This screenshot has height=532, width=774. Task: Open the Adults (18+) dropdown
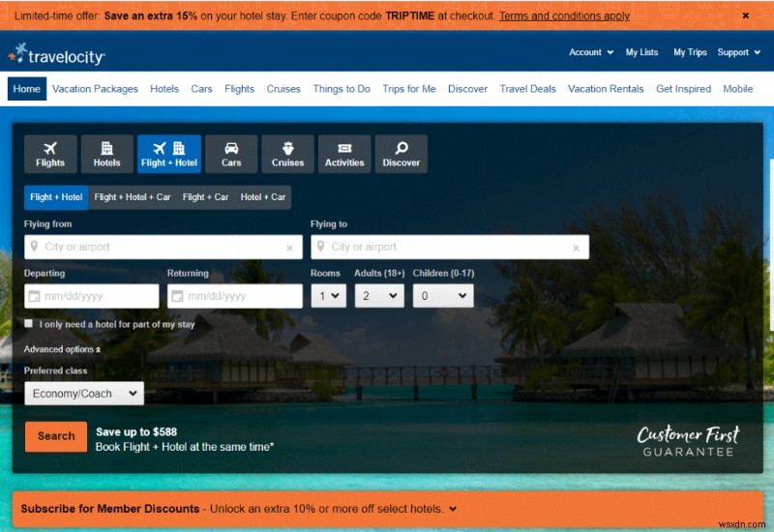click(379, 296)
